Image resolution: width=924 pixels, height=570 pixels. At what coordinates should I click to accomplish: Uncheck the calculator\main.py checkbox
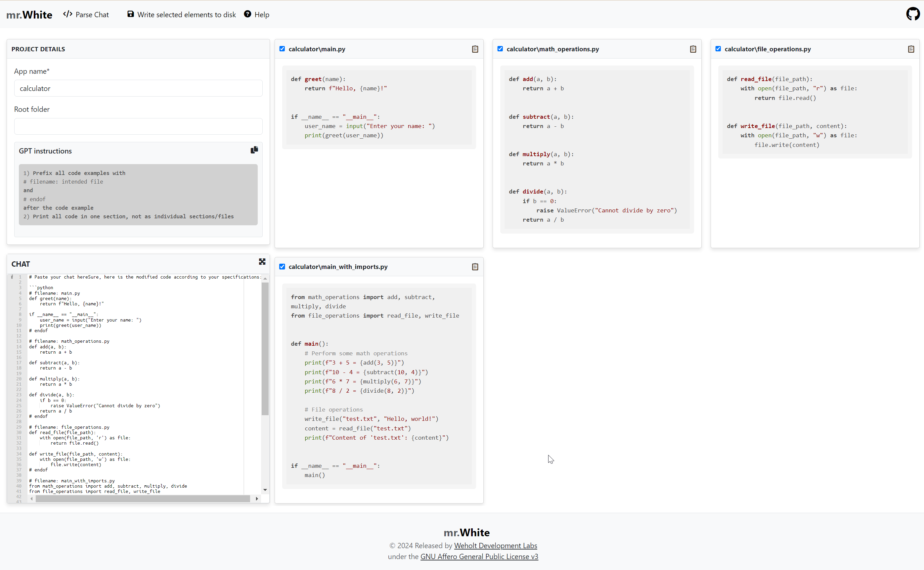(282, 49)
